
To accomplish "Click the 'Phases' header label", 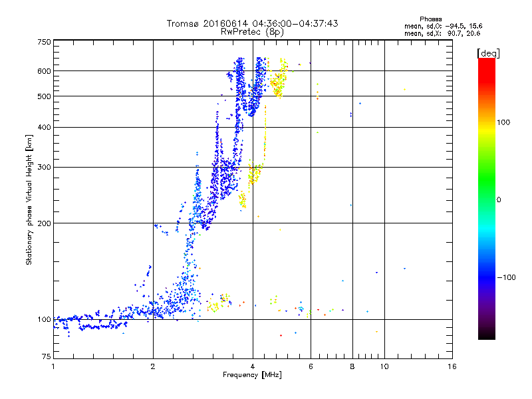I will [430, 19].
